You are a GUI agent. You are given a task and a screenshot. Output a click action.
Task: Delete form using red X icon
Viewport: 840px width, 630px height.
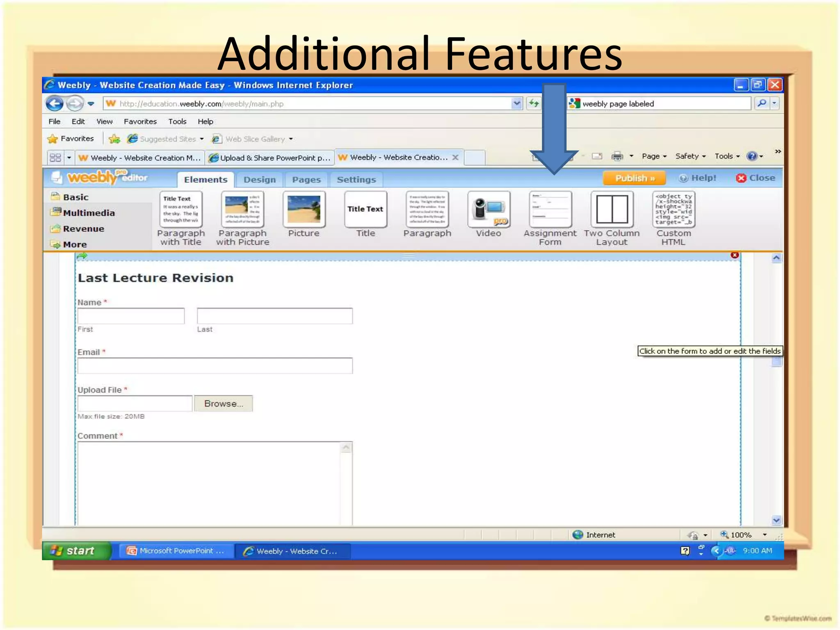click(735, 255)
